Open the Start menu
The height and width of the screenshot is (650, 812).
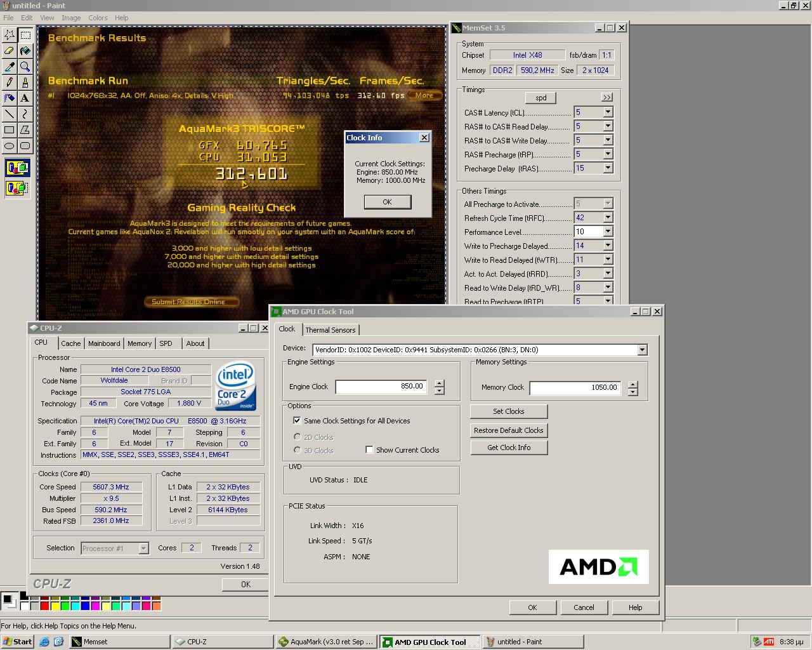pos(18,642)
